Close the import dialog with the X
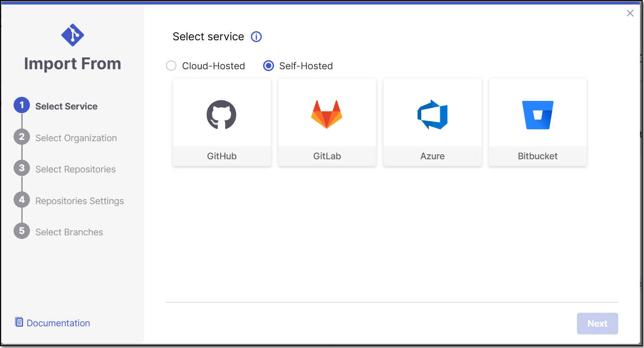This screenshot has width=644, height=348. [x=630, y=13]
